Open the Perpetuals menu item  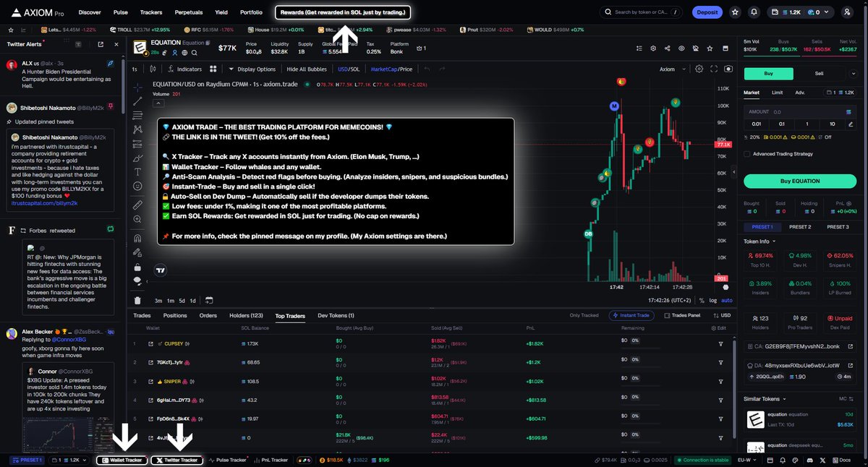coord(189,12)
